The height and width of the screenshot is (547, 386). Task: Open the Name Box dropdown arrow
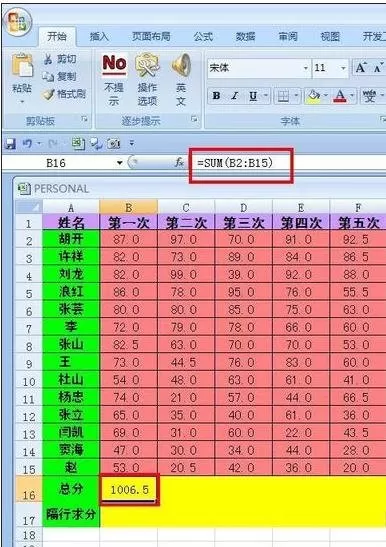(120, 163)
